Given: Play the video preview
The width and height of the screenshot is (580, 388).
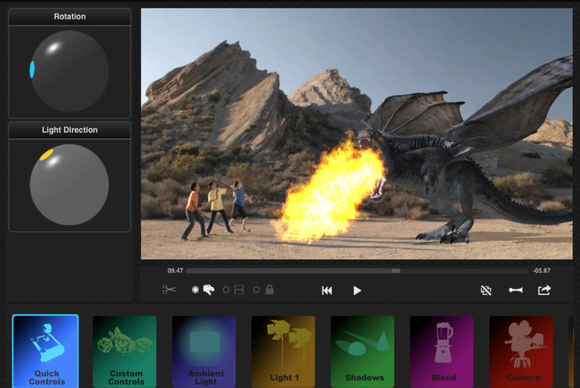Looking at the screenshot, I should (357, 290).
